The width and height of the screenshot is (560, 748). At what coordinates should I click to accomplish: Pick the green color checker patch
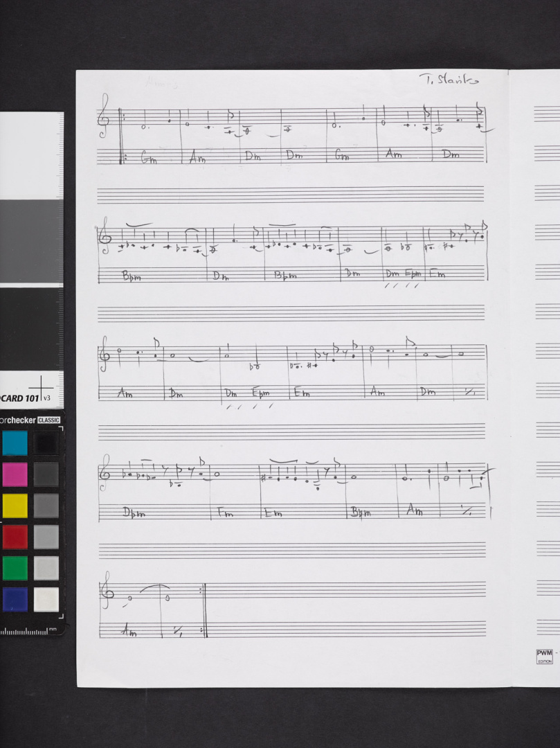(x=15, y=568)
